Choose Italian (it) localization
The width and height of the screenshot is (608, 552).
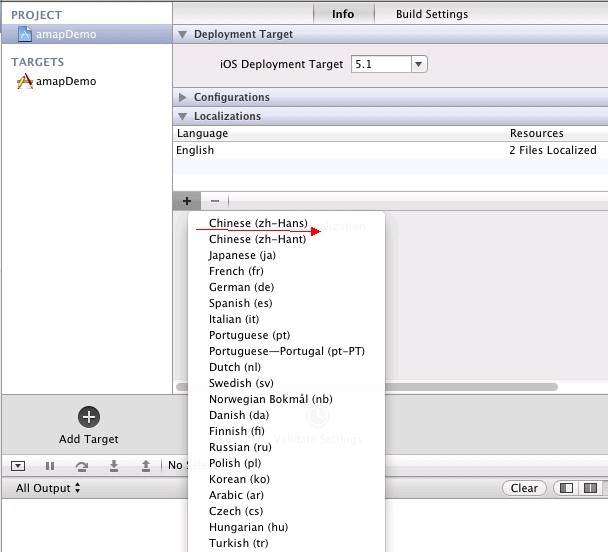coord(286,319)
